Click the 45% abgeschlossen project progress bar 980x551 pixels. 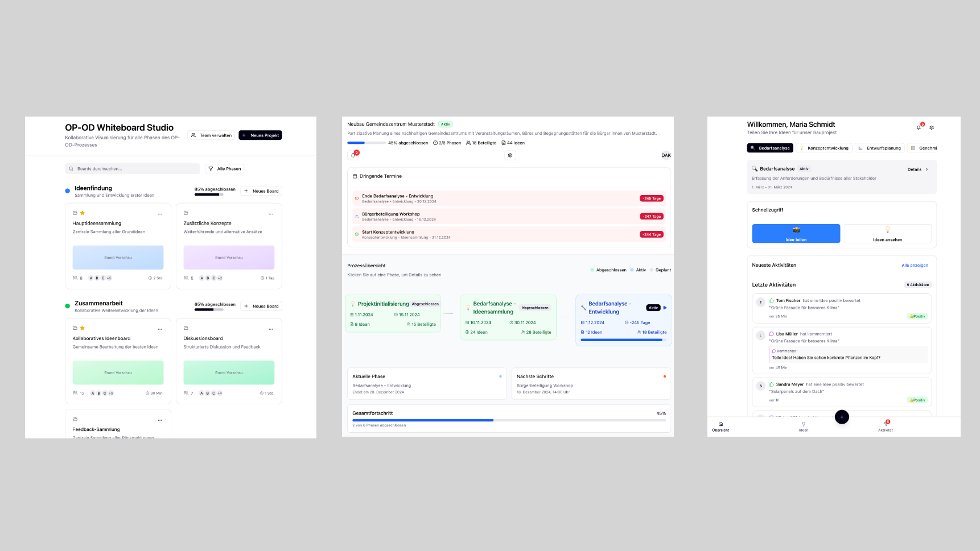365,143
